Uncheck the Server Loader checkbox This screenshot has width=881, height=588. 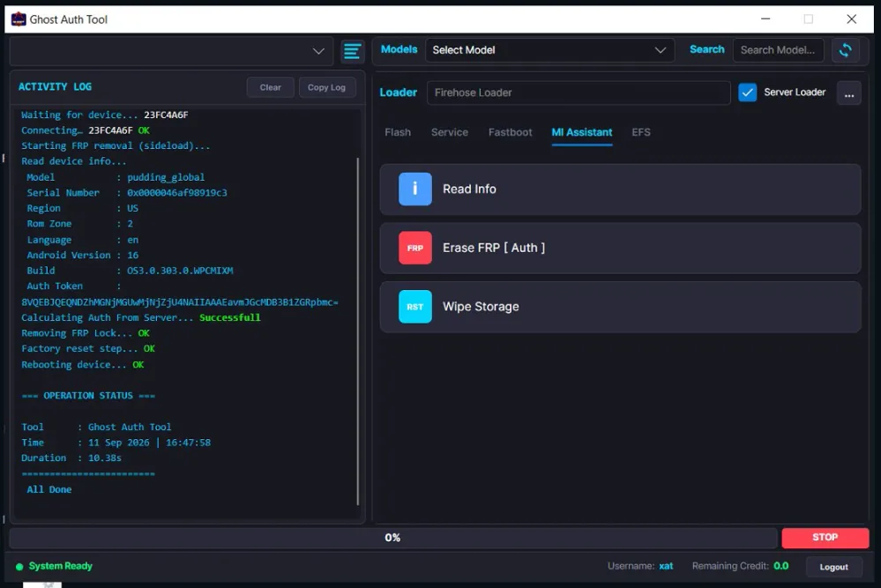click(747, 93)
